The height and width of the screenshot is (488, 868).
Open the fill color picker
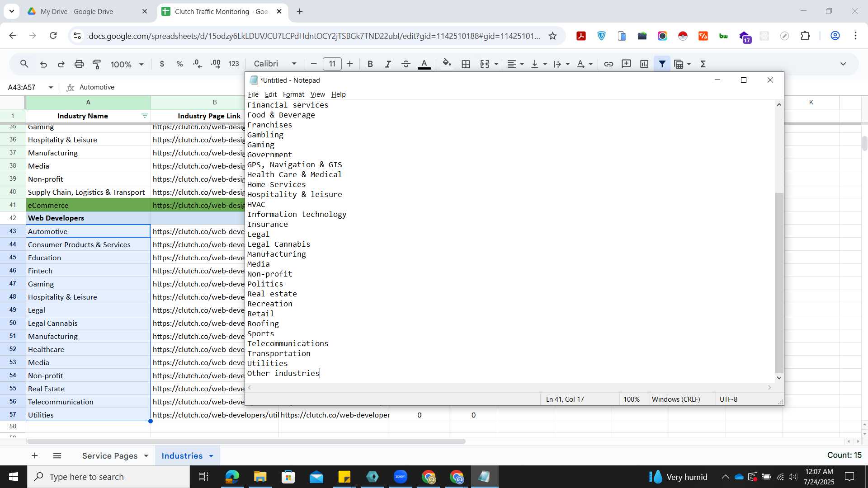point(447,63)
